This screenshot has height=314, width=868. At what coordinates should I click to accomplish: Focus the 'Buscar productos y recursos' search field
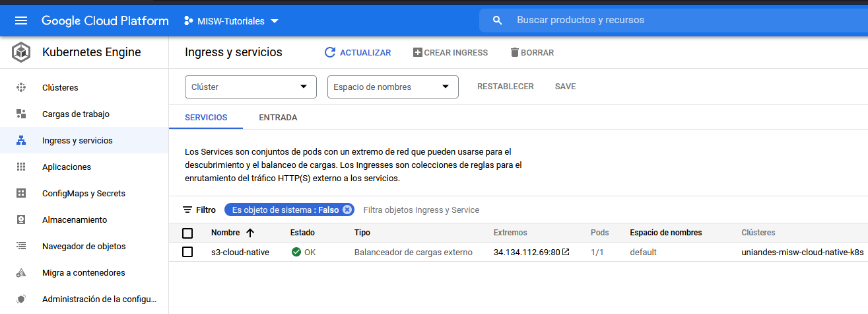pyautogui.click(x=673, y=20)
